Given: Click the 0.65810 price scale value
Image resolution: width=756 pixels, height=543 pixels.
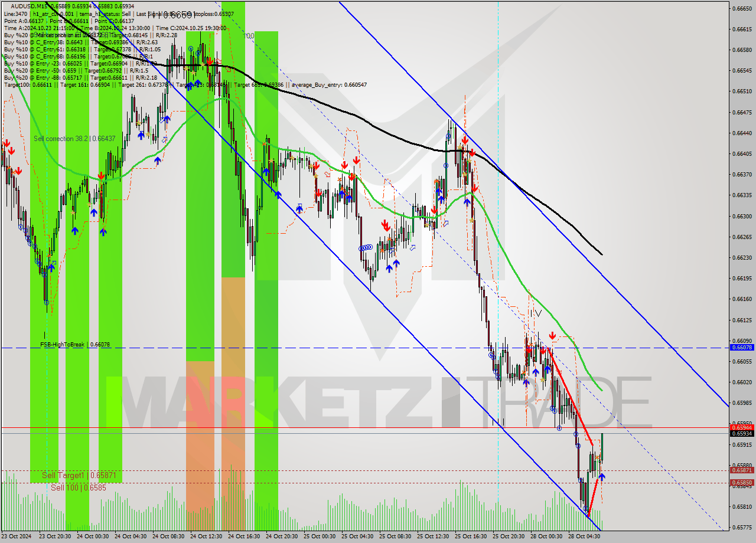Looking at the screenshot, I should [743, 506].
